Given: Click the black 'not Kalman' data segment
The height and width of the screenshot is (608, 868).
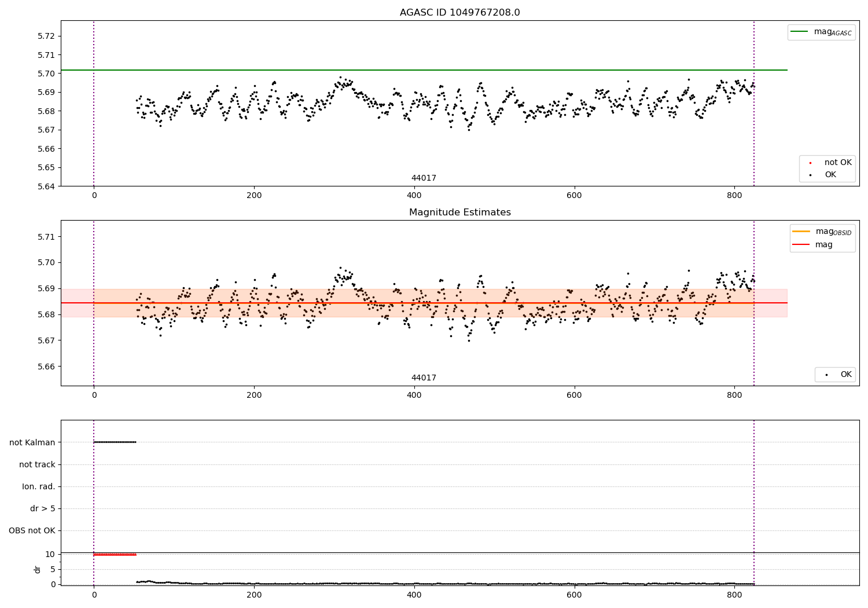Looking at the screenshot, I should 115,442.
